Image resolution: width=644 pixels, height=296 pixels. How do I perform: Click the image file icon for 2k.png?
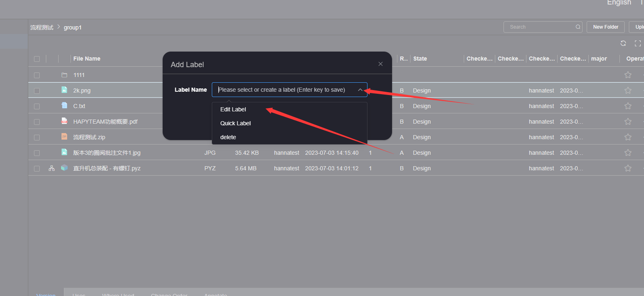64,90
